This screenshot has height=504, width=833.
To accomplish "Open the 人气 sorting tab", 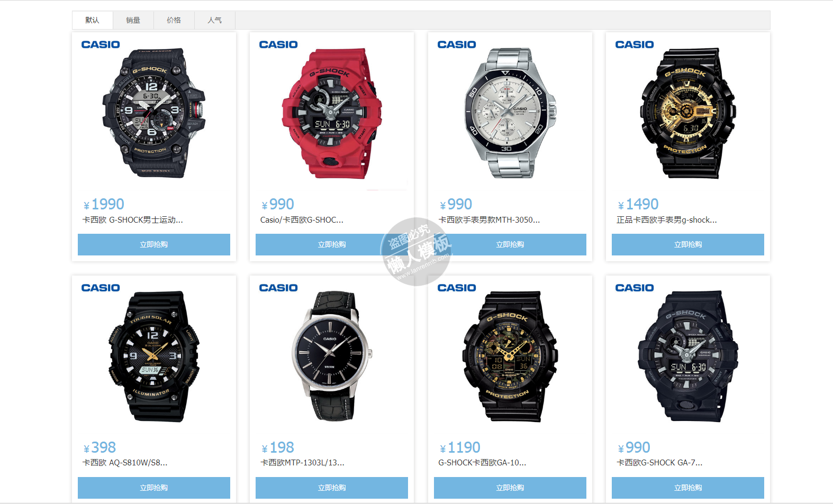I will [215, 20].
